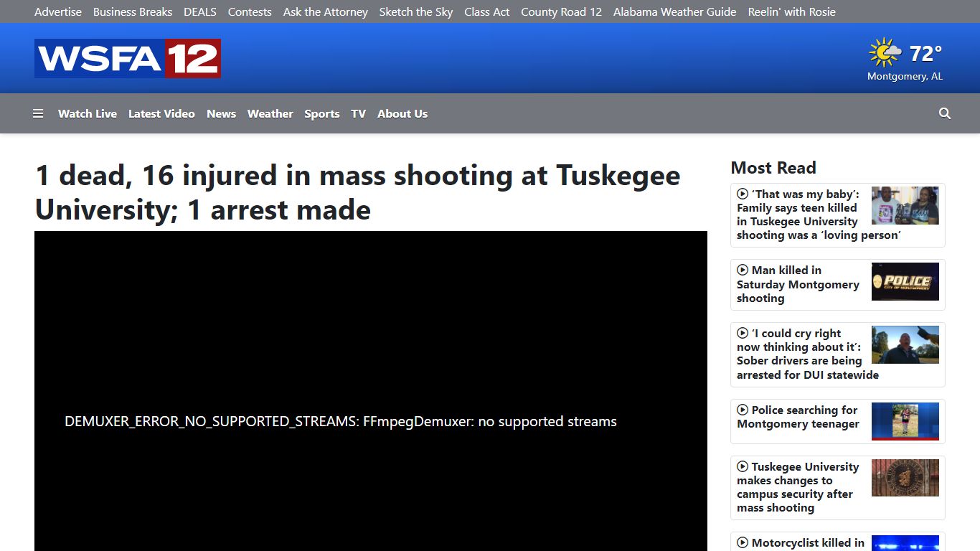Image resolution: width=980 pixels, height=551 pixels.
Task: Click the video player error area
Action: pos(371,391)
